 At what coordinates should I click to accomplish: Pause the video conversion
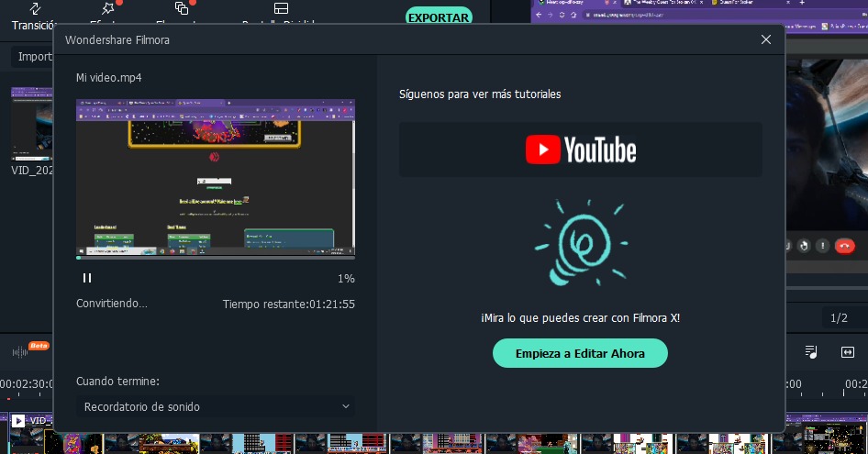[x=87, y=278]
